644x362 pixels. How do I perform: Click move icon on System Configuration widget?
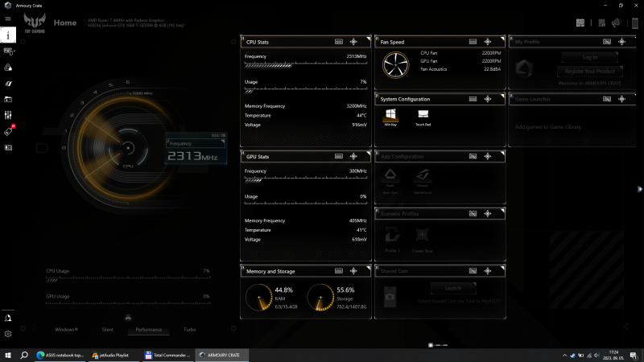pos(488,99)
